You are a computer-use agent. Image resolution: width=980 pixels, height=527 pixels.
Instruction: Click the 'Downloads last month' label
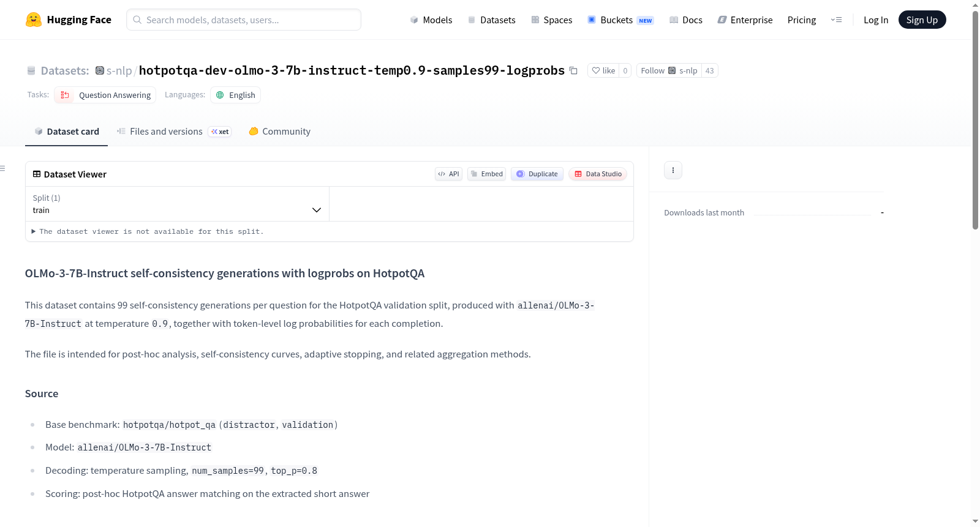[704, 212]
